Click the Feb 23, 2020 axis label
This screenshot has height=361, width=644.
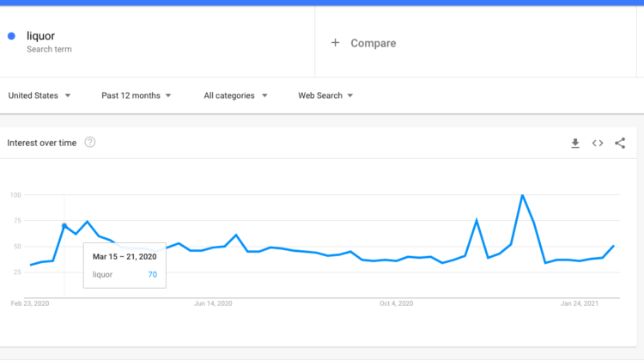click(30, 303)
